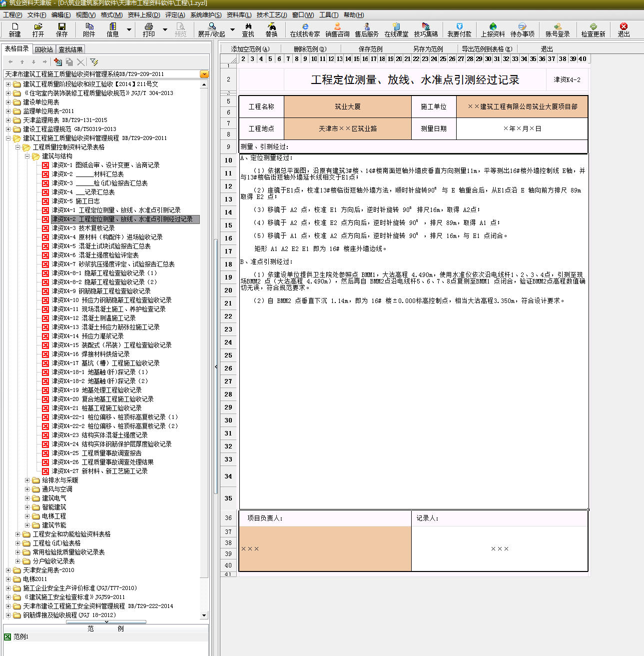
Task: Click row header 25 in the sheet
Action: click(x=228, y=355)
